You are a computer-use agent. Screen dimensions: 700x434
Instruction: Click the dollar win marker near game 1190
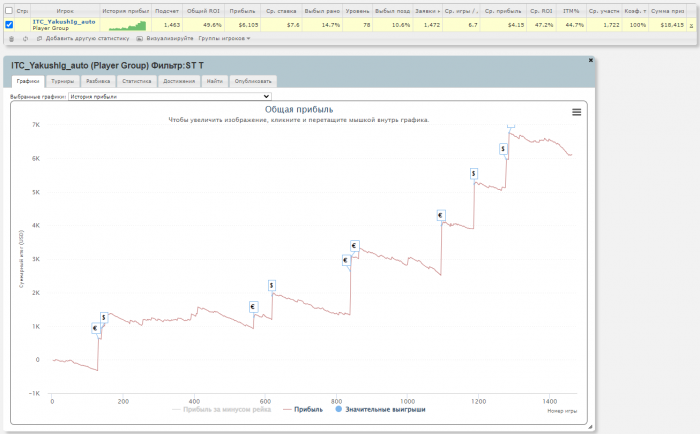point(474,173)
